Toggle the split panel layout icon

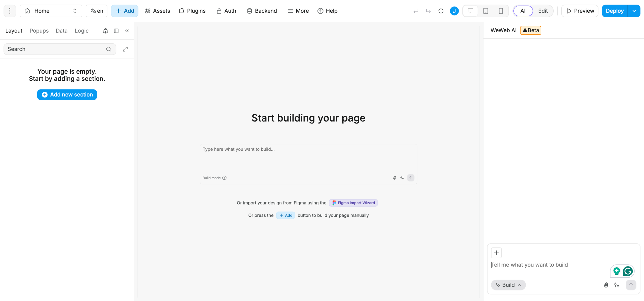116,31
